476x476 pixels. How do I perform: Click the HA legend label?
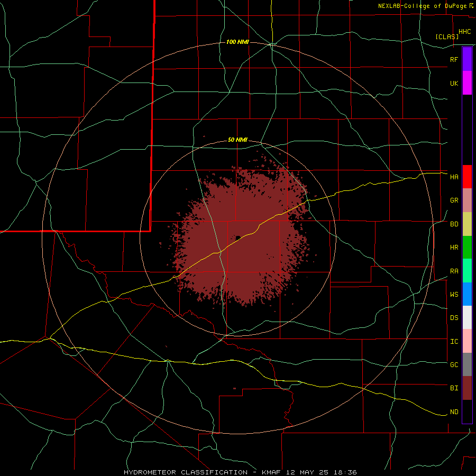[454, 177]
